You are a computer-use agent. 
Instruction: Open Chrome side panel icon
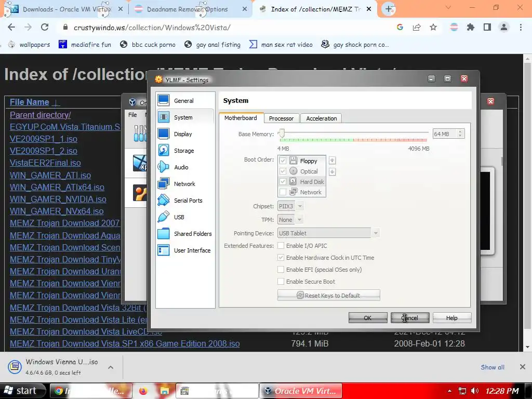coord(487,28)
